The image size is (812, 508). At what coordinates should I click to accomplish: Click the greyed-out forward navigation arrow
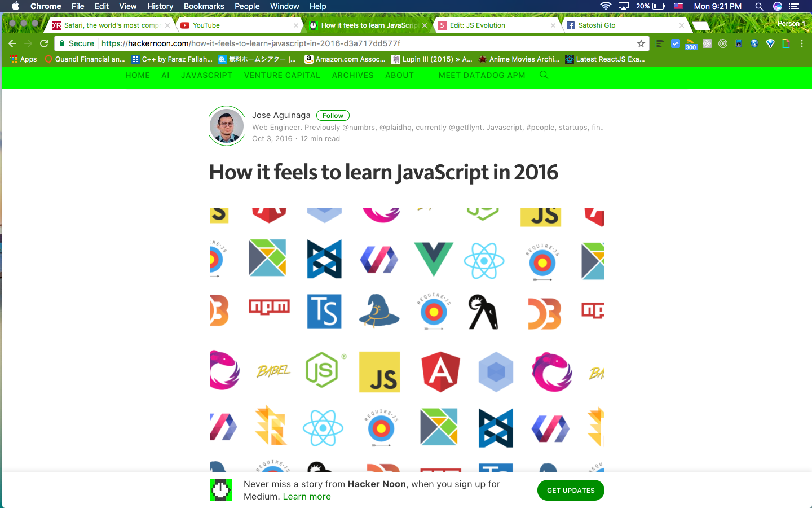tap(28, 43)
